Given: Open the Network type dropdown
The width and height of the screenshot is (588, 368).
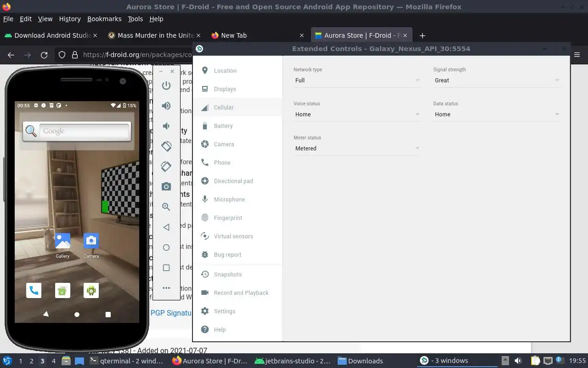Looking at the screenshot, I should [x=357, y=80].
